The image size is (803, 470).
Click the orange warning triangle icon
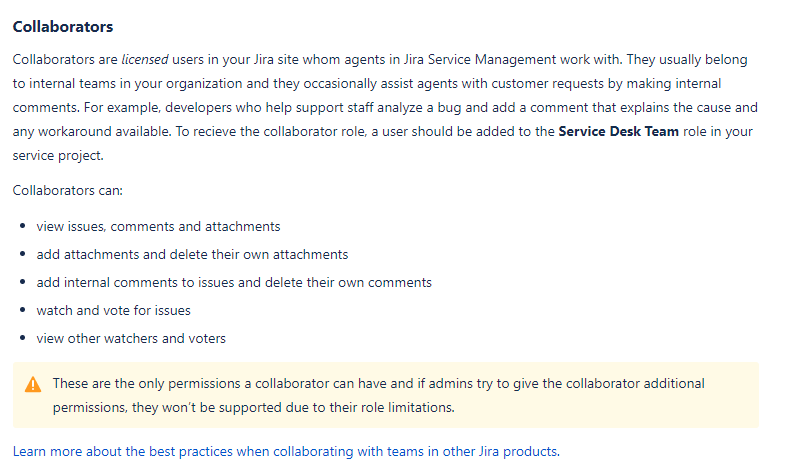[x=33, y=384]
